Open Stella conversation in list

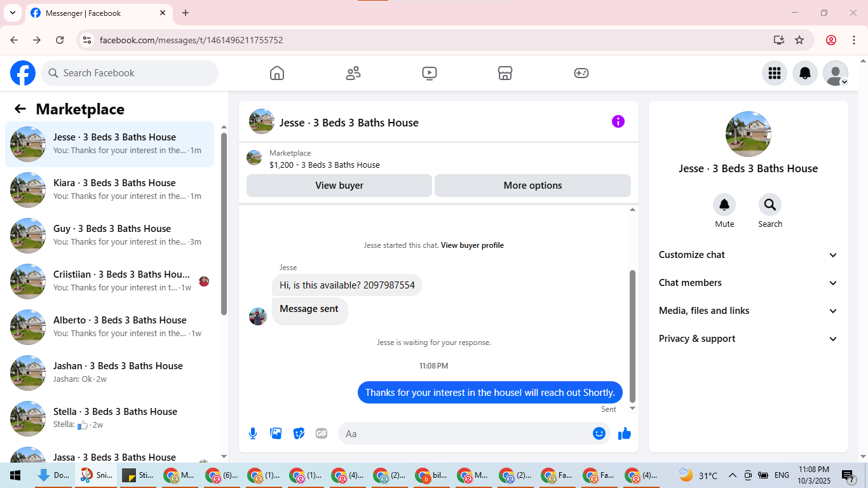110,419
